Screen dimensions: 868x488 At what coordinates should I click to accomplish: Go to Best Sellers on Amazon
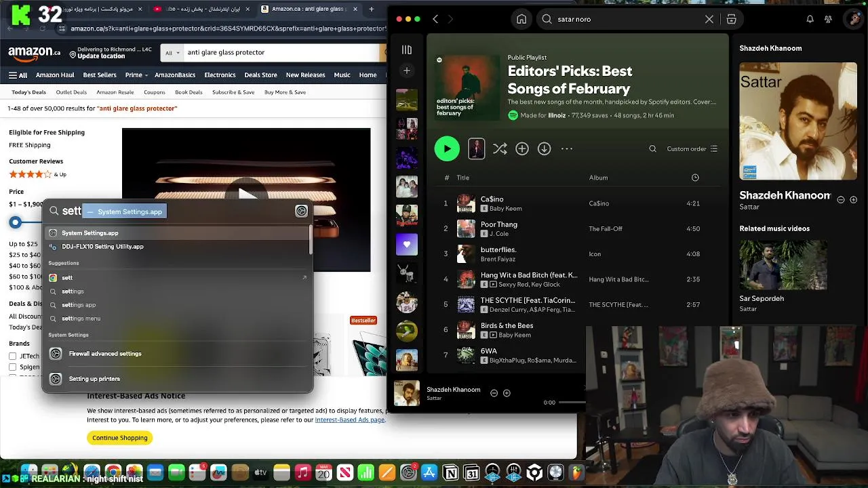[100, 75]
